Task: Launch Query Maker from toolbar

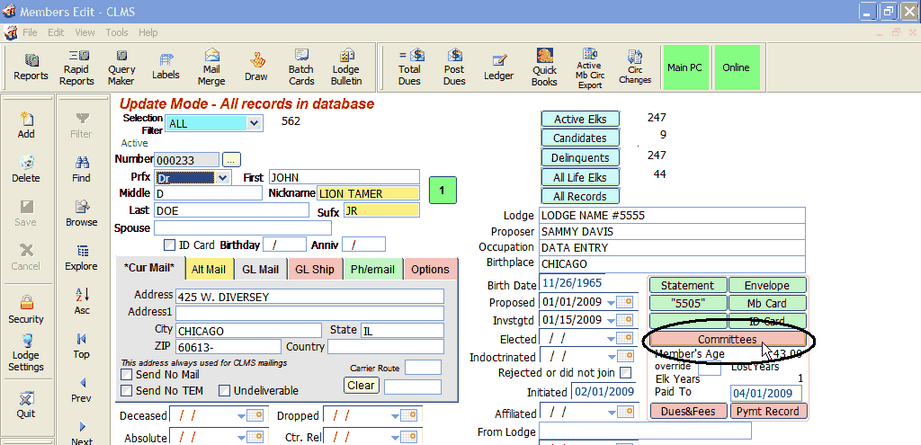Action: [122, 67]
